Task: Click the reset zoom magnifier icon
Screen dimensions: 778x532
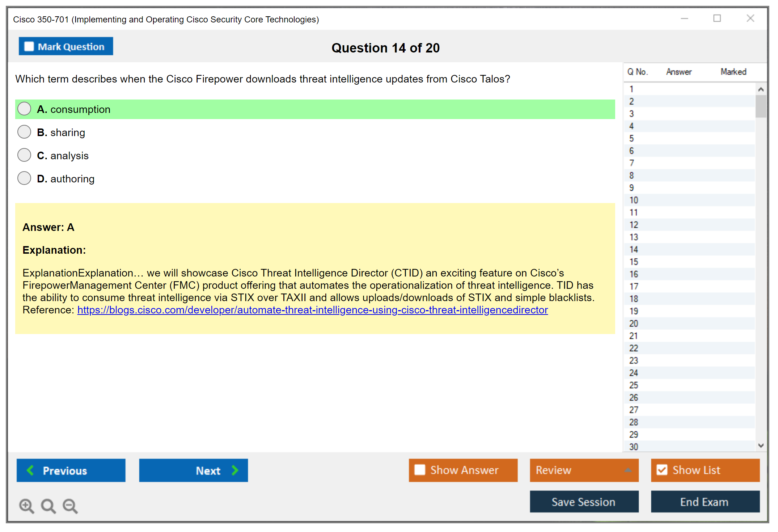Action: coord(48,505)
